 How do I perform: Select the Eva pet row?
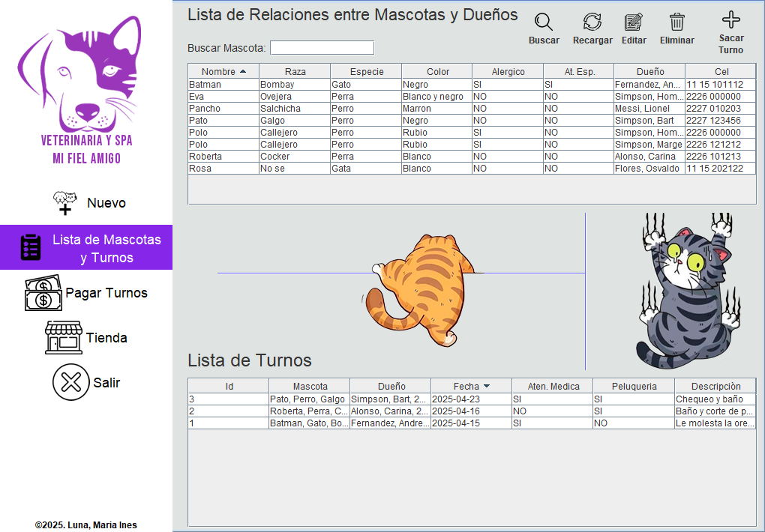click(472, 97)
